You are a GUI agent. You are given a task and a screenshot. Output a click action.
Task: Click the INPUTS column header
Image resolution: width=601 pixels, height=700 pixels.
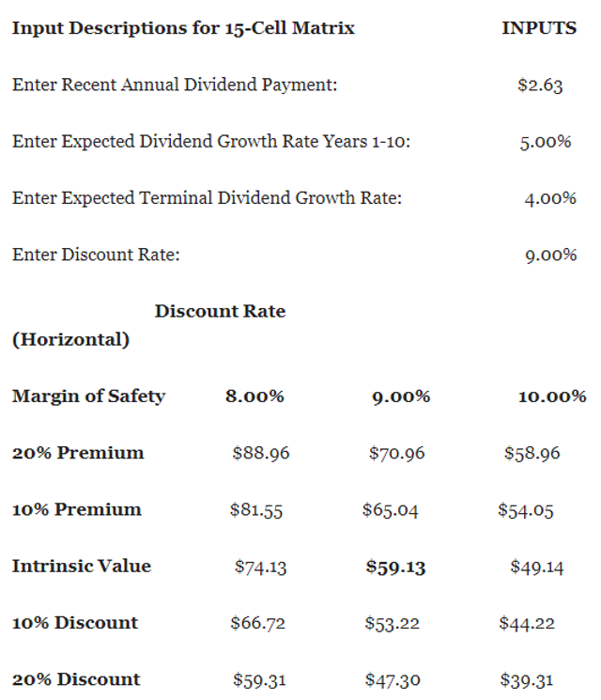539,27
